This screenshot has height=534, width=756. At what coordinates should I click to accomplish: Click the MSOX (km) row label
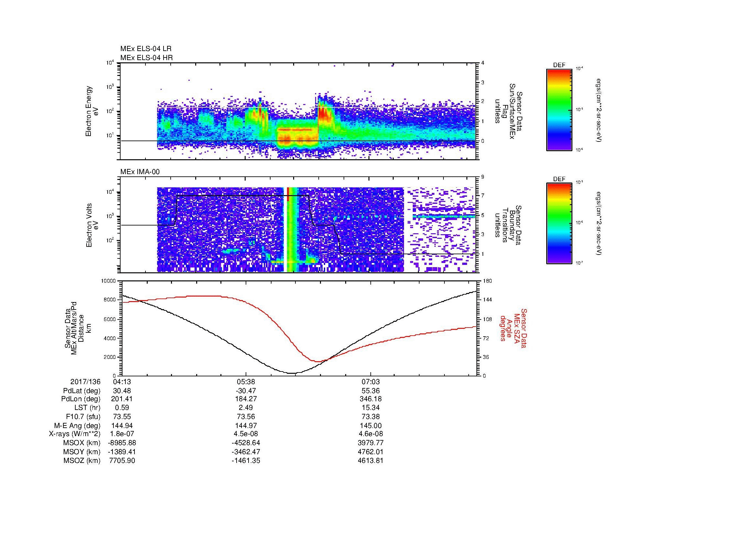pyautogui.click(x=82, y=443)
